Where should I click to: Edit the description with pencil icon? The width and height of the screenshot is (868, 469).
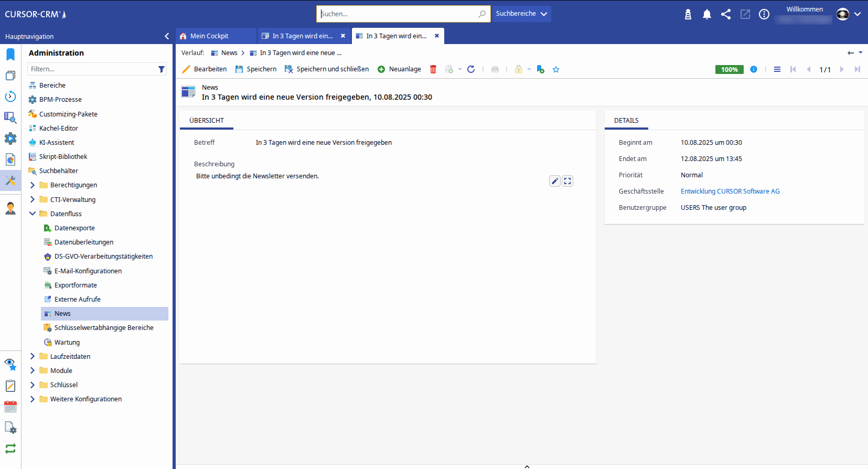pyautogui.click(x=554, y=181)
